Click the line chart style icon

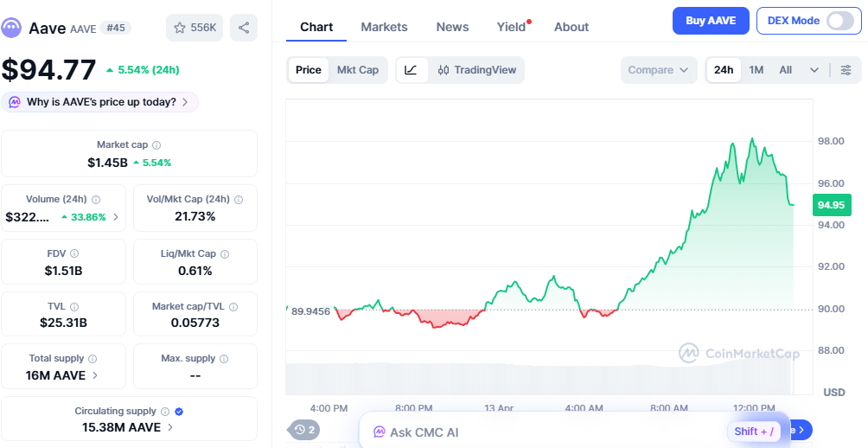point(411,70)
